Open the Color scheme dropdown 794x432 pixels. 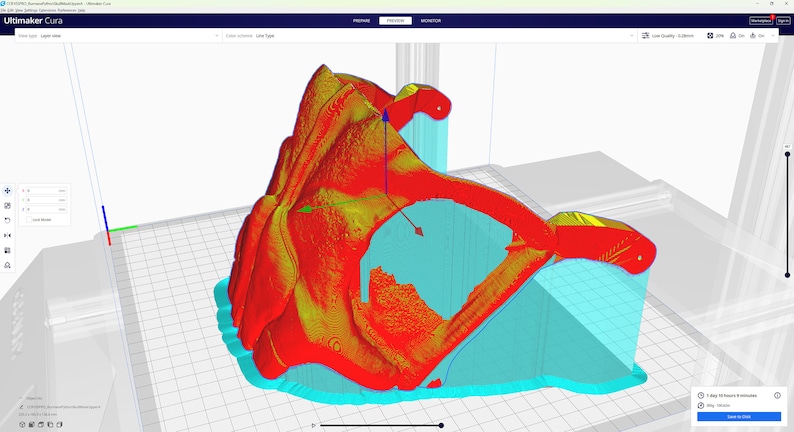pyautogui.click(x=429, y=35)
